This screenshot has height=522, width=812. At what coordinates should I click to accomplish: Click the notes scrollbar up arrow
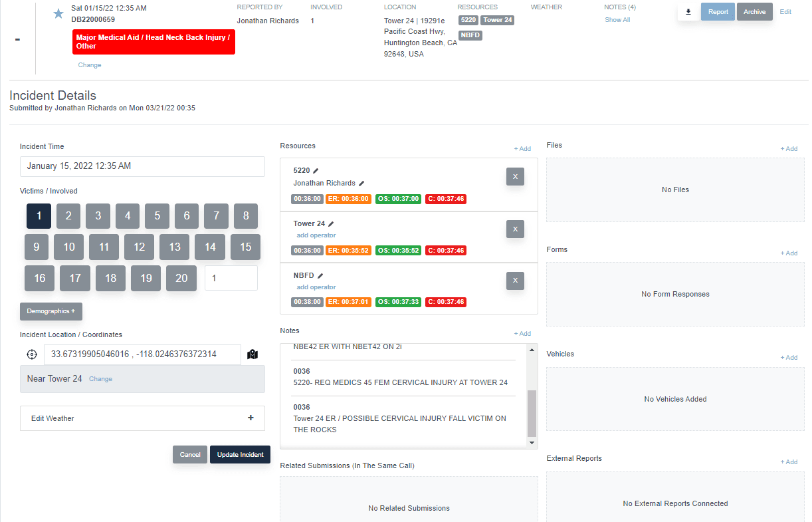point(532,350)
